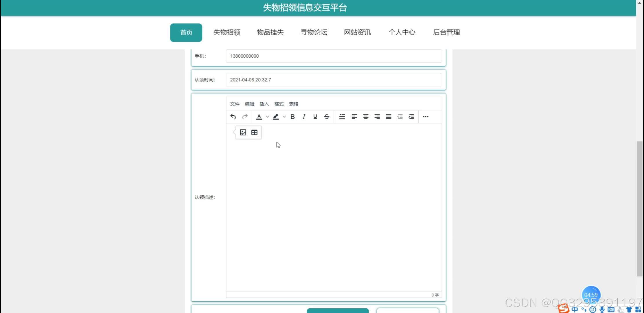This screenshot has height=313, width=644.
Task: Open the 格式 editor menu
Action: (279, 104)
